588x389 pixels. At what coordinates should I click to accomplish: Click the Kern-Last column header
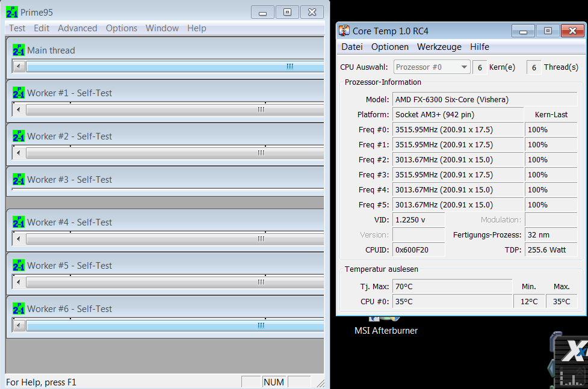[551, 115]
